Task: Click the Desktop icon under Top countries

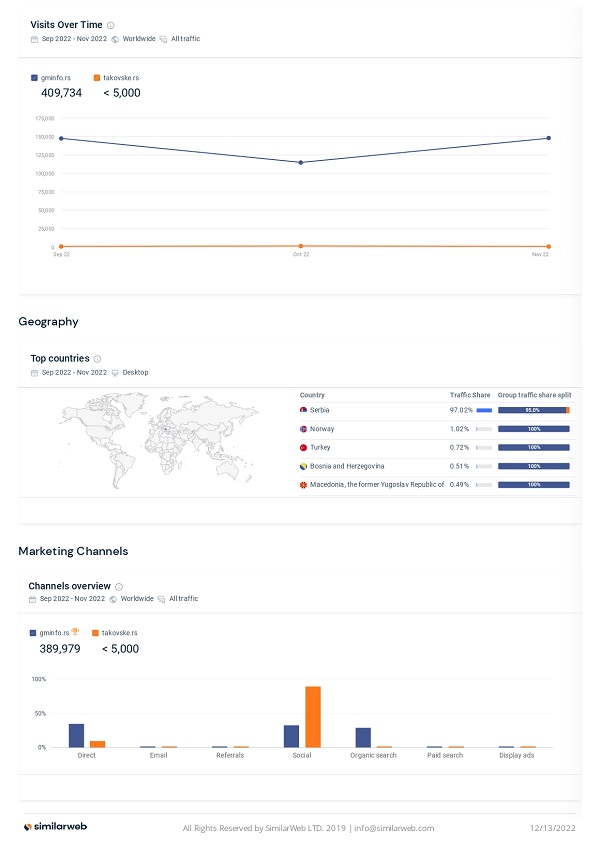Action: tap(115, 373)
